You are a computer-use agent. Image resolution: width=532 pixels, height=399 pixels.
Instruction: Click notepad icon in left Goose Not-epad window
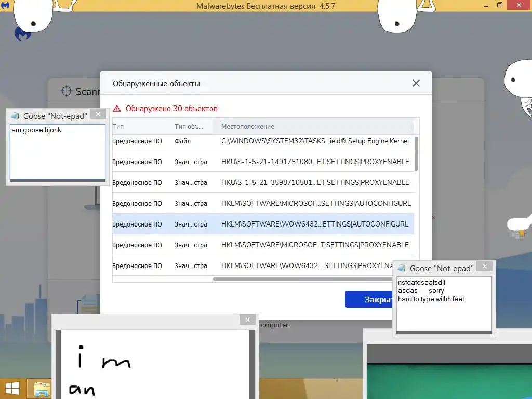[x=15, y=116]
